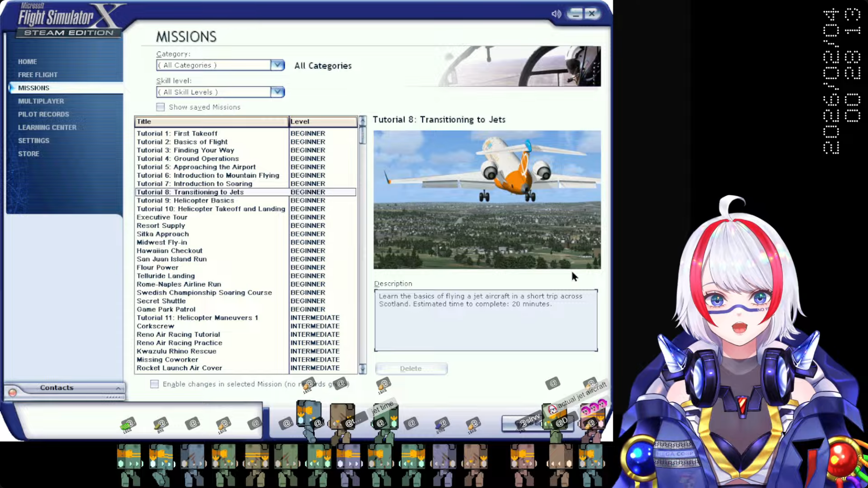Open the Skill level dropdown
Viewport: 868px width, 488px height.
point(277,92)
